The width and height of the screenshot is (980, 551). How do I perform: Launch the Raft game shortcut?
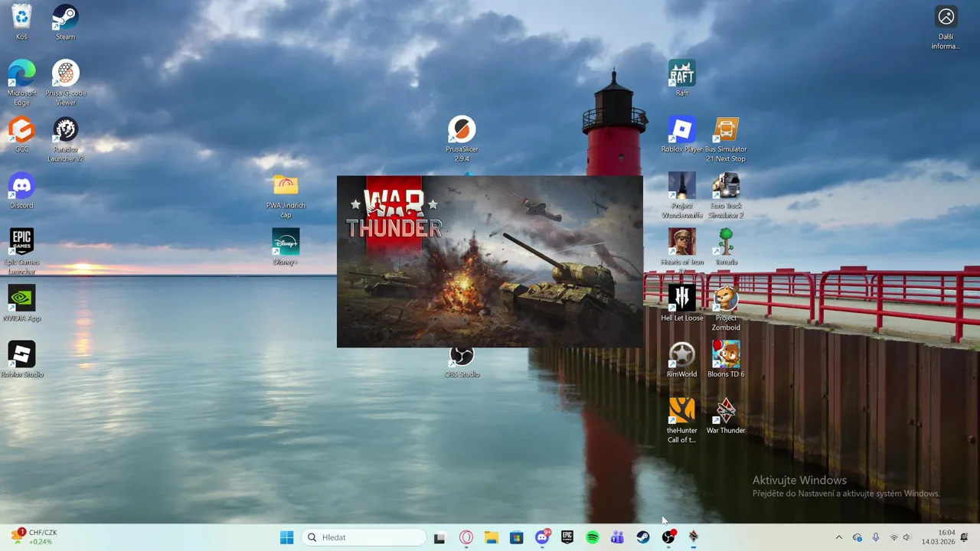pos(681,78)
